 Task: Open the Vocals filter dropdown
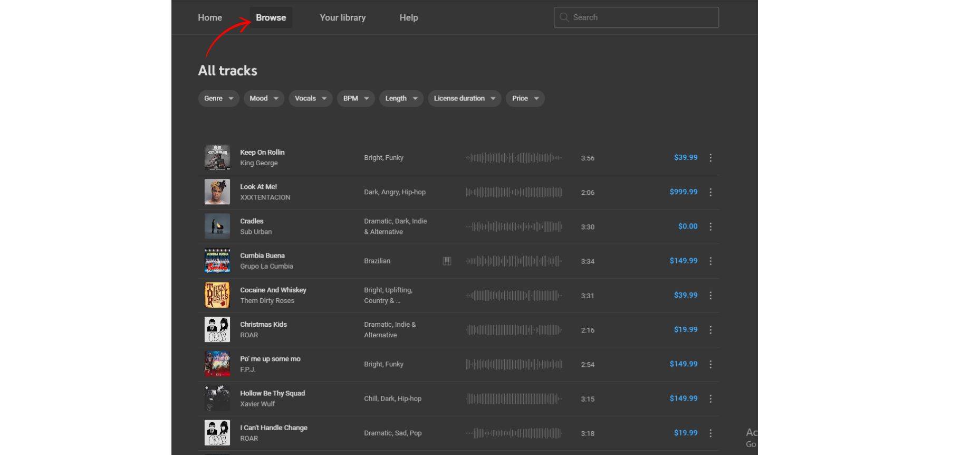(310, 98)
